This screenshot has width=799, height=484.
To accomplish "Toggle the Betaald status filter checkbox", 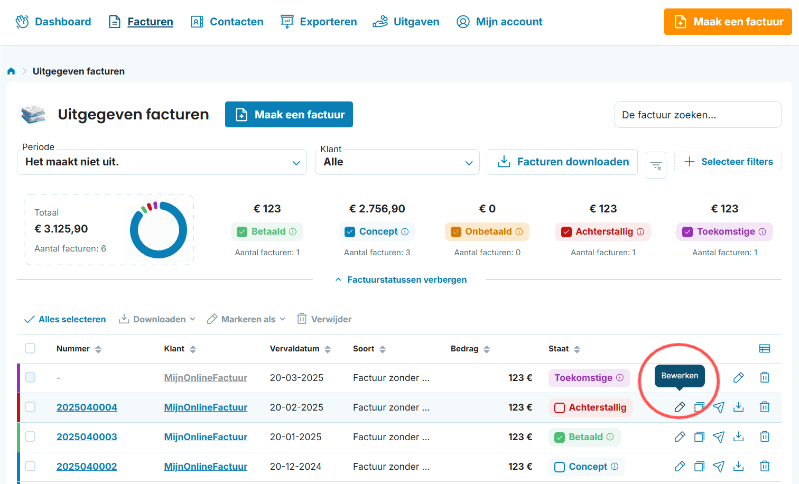I will click(242, 232).
